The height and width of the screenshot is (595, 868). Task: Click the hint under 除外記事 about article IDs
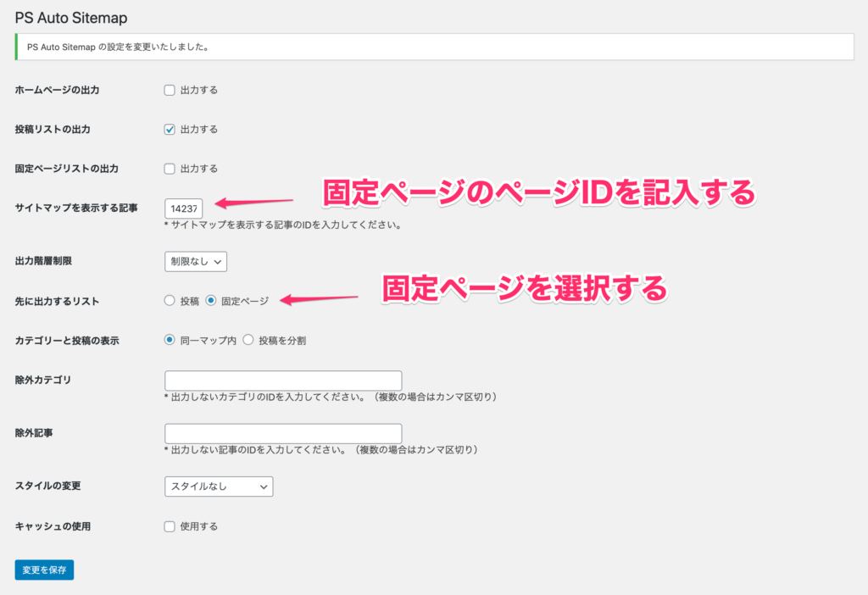coord(321,450)
